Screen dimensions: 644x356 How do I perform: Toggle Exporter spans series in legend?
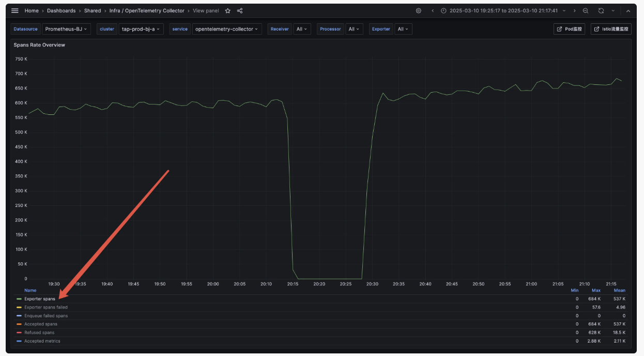(x=40, y=299)
